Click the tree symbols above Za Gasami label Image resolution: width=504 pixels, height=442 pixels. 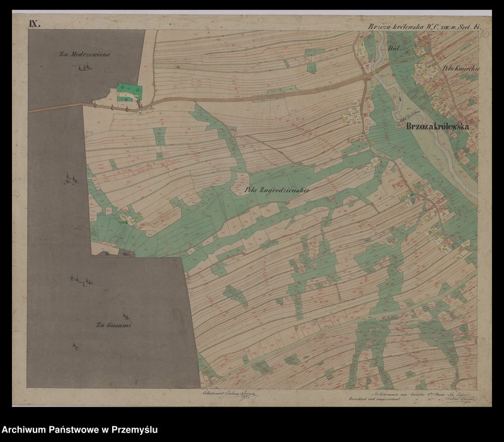coord(82,281)
